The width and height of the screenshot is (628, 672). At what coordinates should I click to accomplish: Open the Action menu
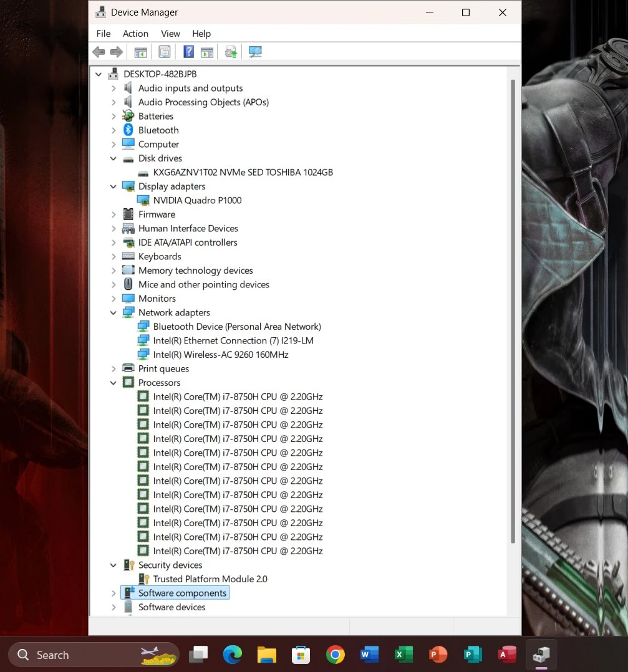135,34
